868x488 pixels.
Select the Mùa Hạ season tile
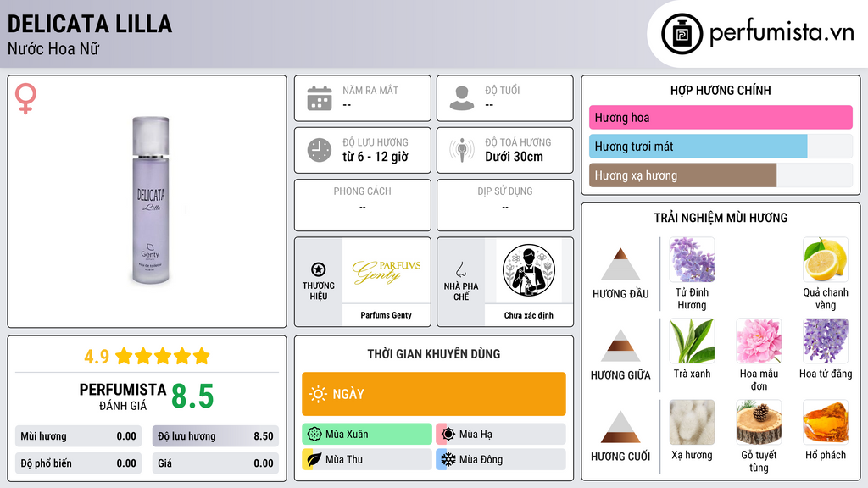coord(501,435)
